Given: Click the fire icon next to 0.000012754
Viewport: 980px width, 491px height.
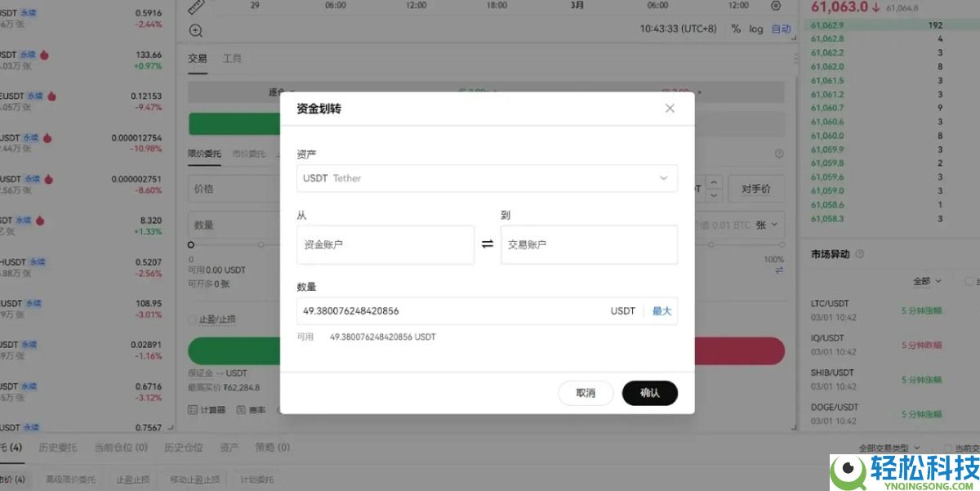Looking at the screenshot, I should click(47, 138).
